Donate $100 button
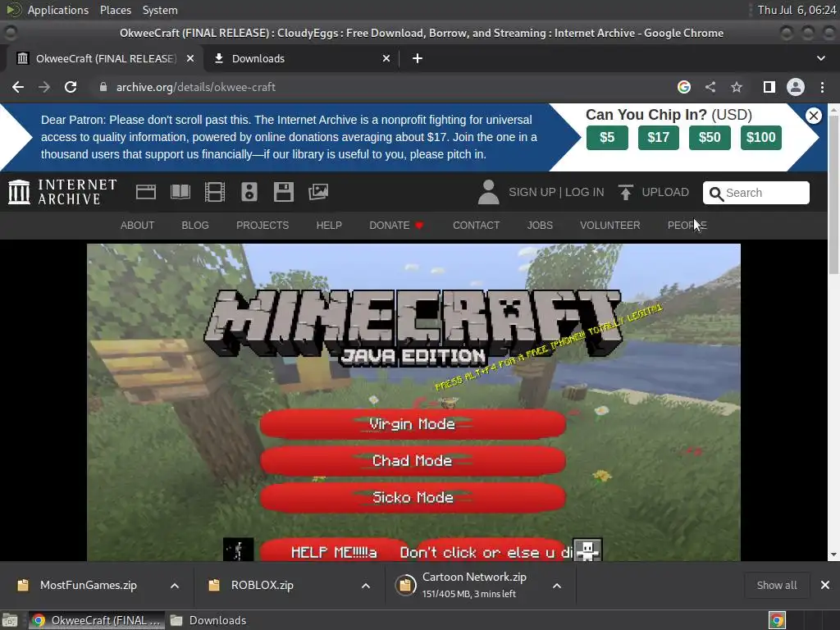The height and width of the screenshot is (630, 840). point(760,138)
